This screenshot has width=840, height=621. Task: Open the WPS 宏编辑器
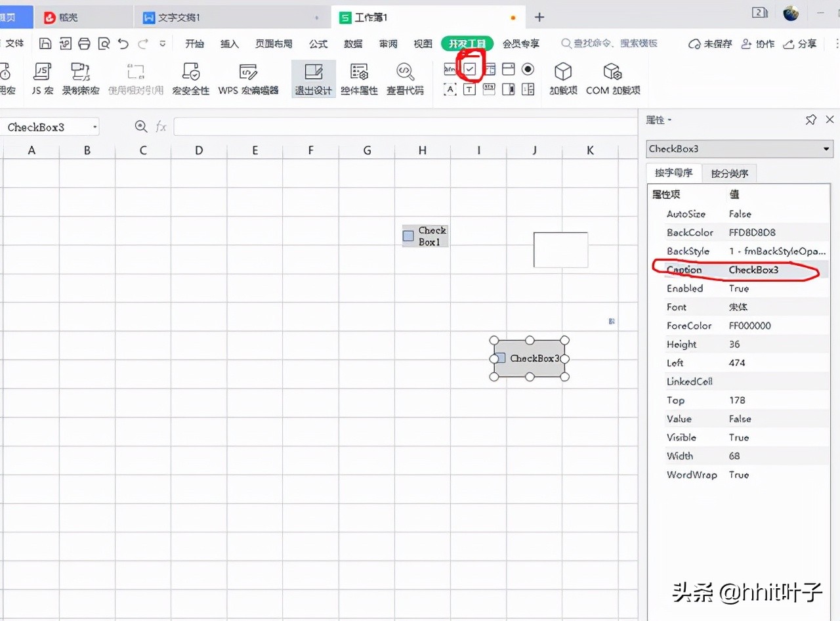coord(248,78)
